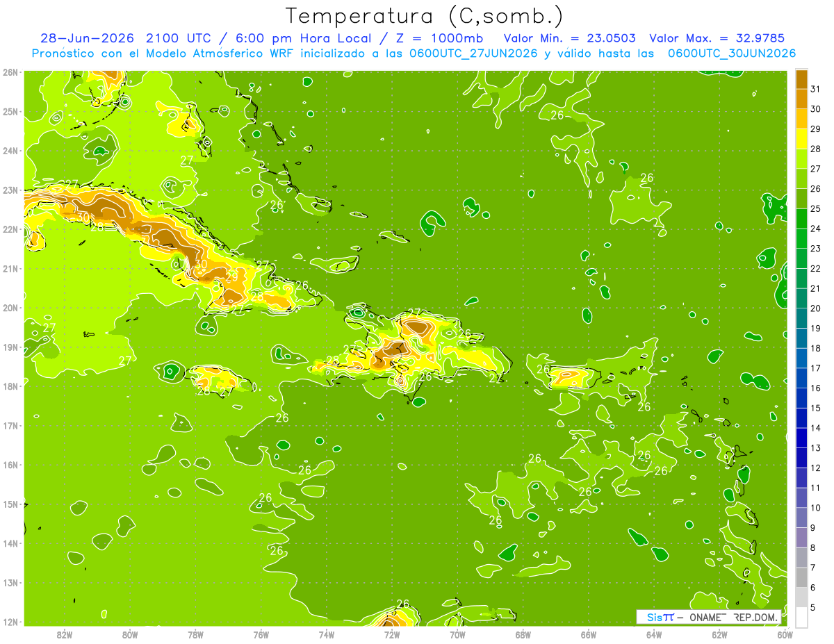
Task: Select the '28-Jun-2026' date text
Action: click(88, 38)
